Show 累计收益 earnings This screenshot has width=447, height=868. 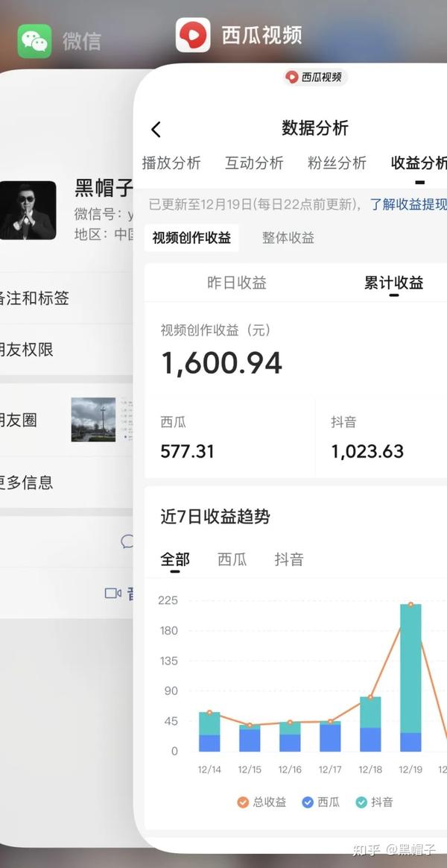click(393, 283)
